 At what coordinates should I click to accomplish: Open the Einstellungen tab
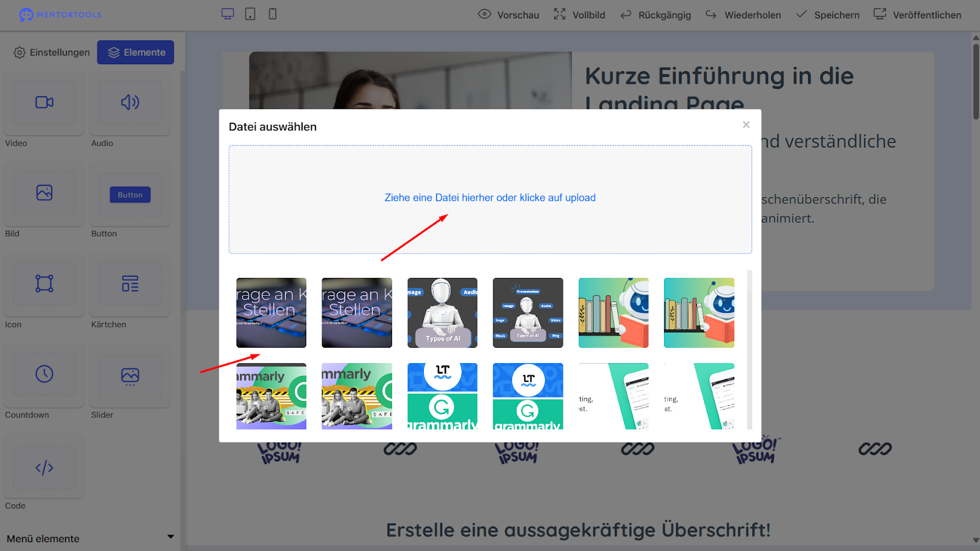pos(52,53)
